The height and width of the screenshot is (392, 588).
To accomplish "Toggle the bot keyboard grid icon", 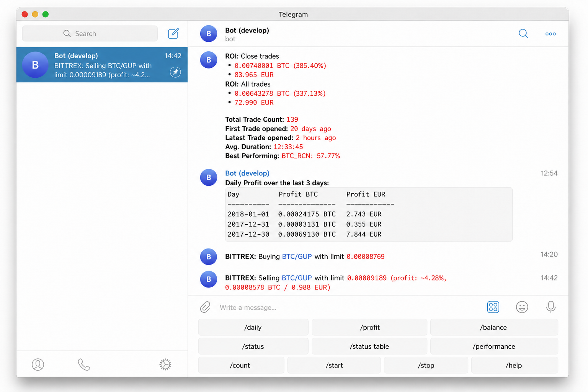I will [493, 307].
